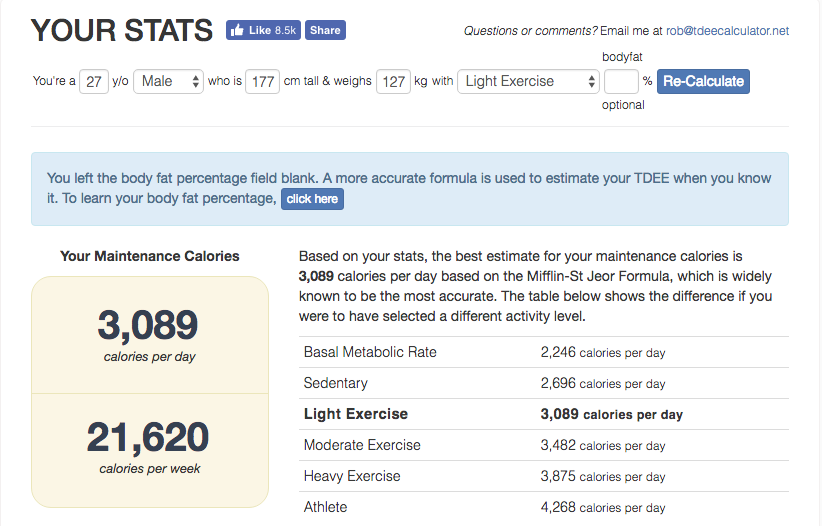
Task: Select the 21,620 calories per week box
Action: point(150,446)
